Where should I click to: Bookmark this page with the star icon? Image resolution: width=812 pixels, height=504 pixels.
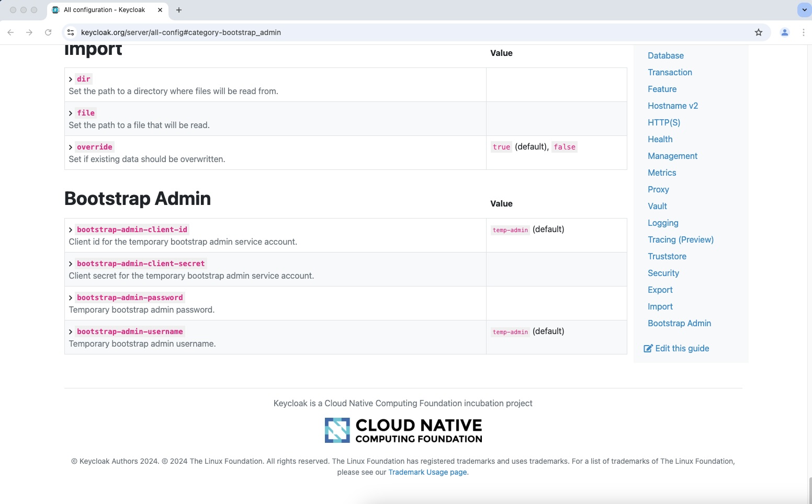(x=759, y=32)
